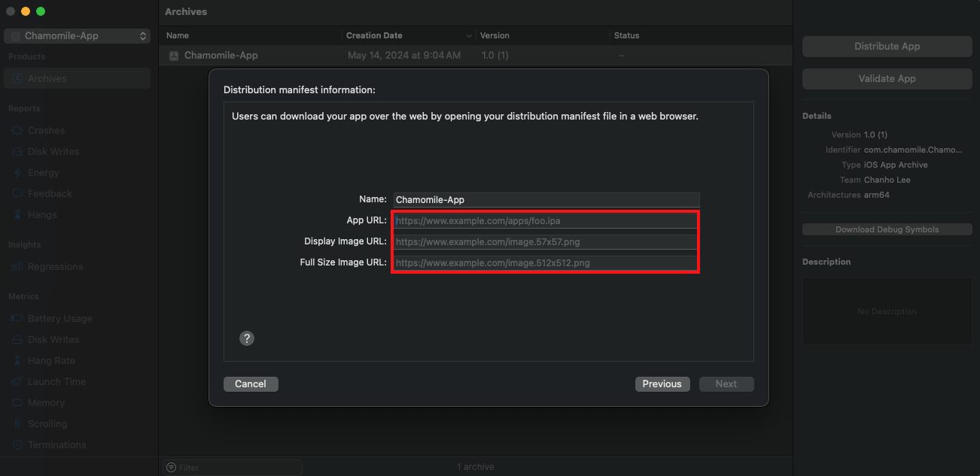Open the Feedback report

pyautogui.click(x=50, y=193)
